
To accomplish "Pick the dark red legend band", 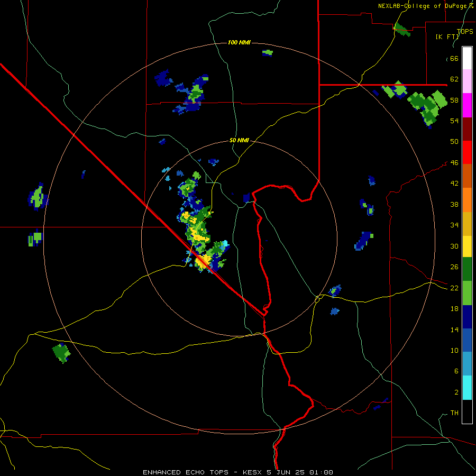I will point(467,129).
